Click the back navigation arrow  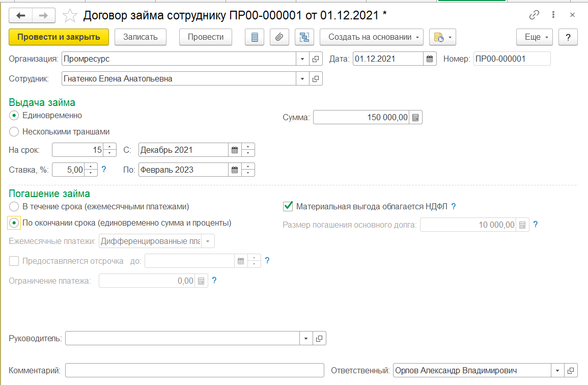[21, 15]
